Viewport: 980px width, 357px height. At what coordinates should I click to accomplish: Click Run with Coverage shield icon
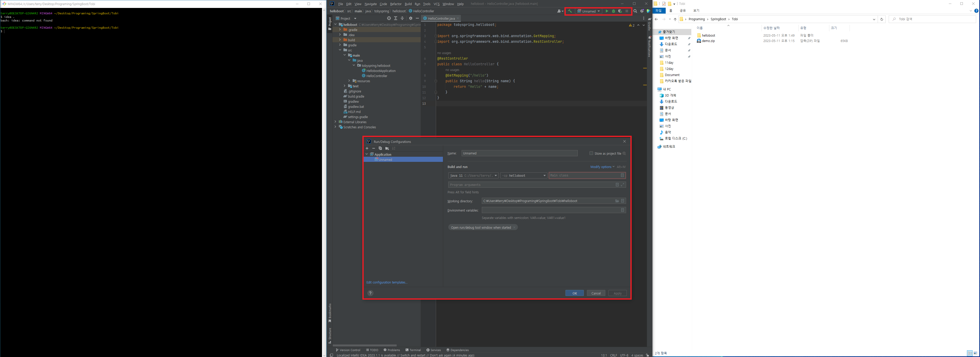click(x=620, y=11)
